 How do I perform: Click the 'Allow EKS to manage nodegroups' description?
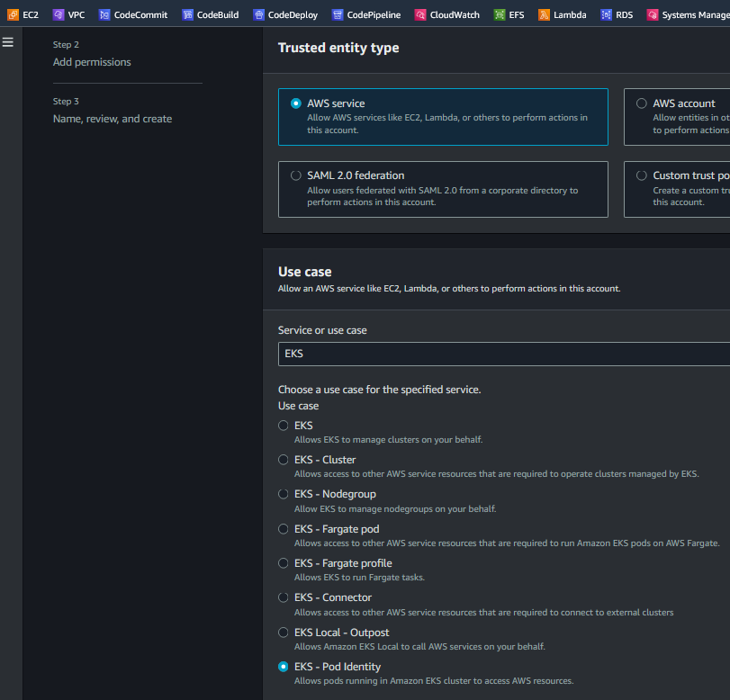point(395,509)
